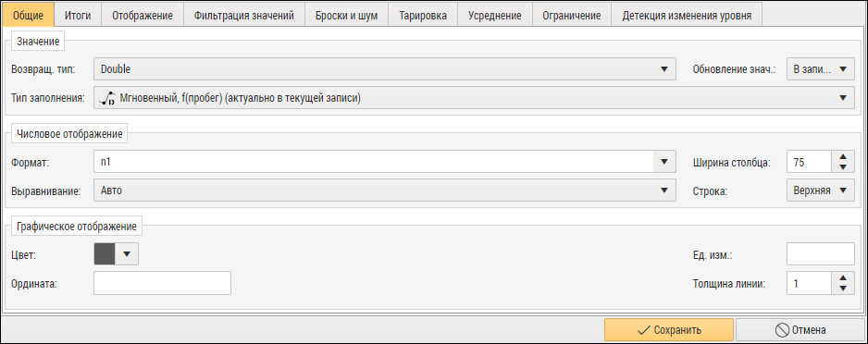Expand the Строка Верхняя dropdown
868x344 pixels.
(x=821, y=190)
